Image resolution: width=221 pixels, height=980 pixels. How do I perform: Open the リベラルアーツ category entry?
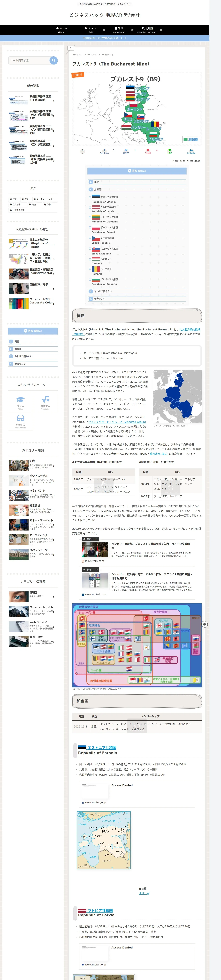pyautogui.click(x=33, y=554)
